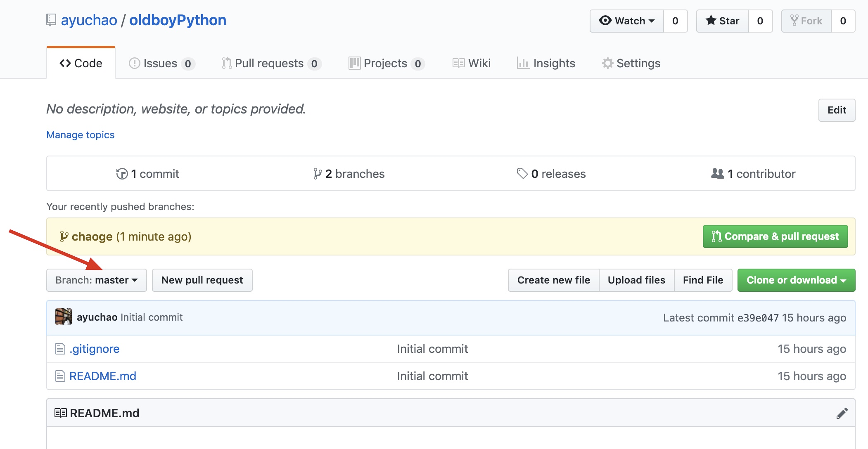Go to the Settings tab
Image resolution: width=868 pixels, height=449 pixels.
coord(631,64)
